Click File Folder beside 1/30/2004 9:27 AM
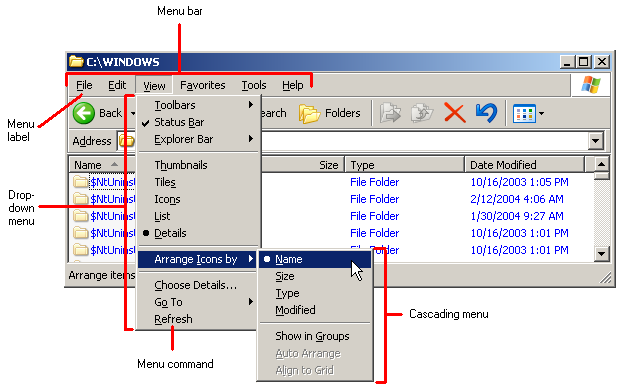This screenshot has height=392, width=623. (x=374, y=216)
